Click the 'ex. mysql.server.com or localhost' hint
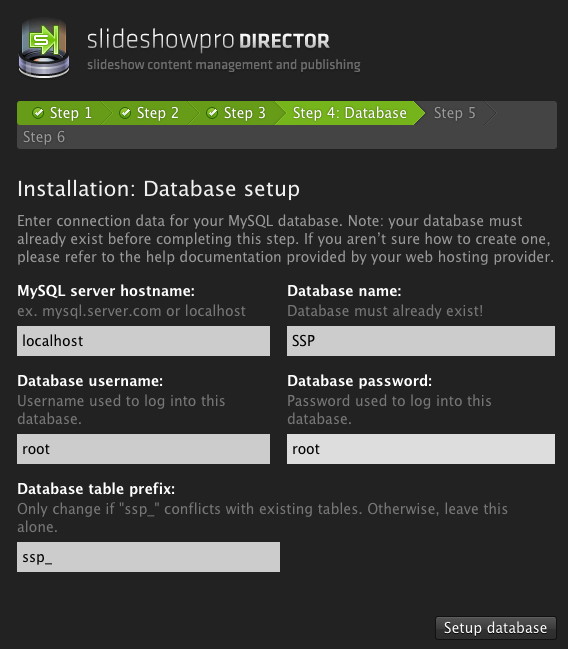This screenshot has width=568, height=649. point(132,311)
